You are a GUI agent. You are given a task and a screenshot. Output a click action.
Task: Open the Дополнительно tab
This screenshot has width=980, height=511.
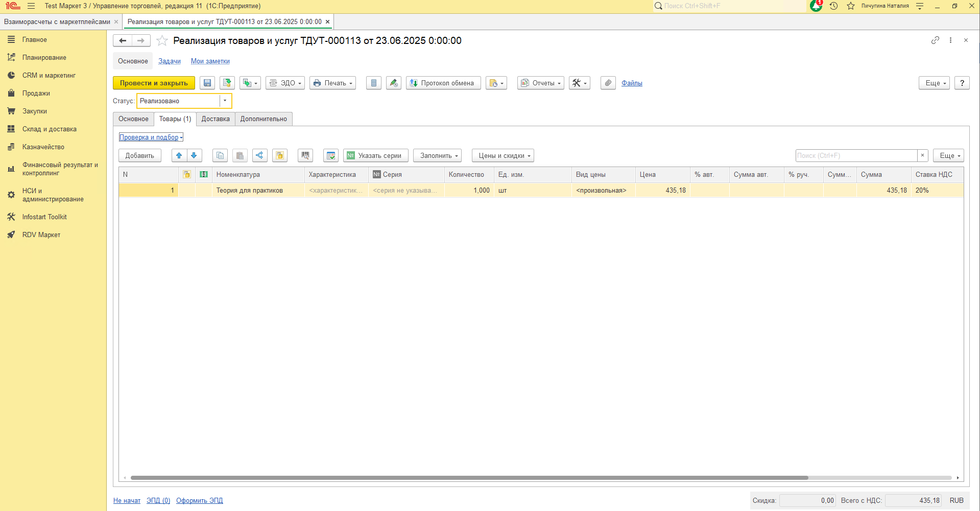[264, 119]
